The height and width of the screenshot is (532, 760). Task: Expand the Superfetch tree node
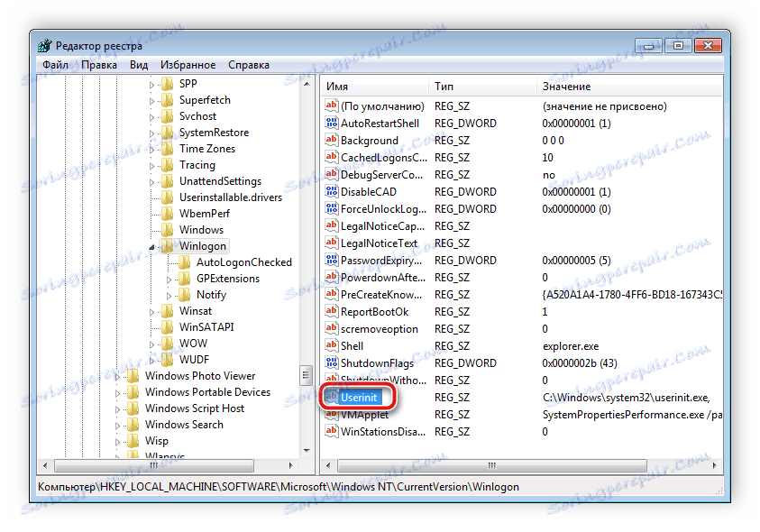151,101
